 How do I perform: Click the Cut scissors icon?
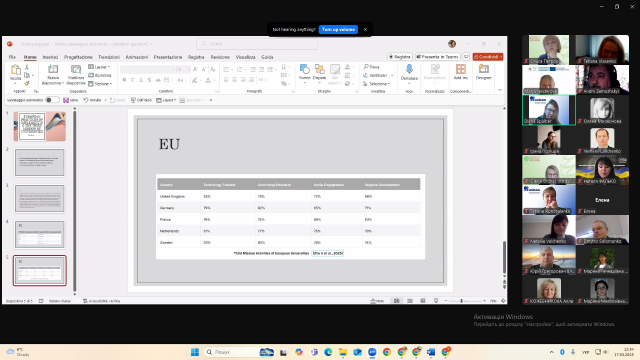27,67
